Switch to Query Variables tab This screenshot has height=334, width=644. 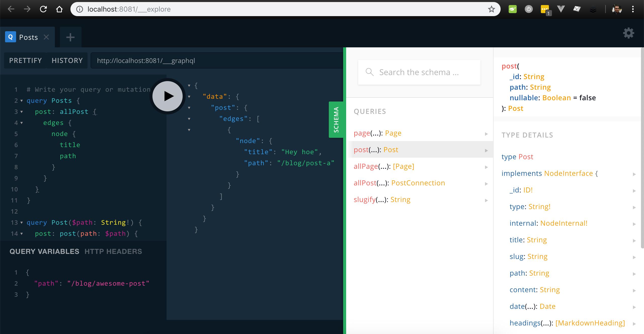pyautogui.click(x=44, y=251)
